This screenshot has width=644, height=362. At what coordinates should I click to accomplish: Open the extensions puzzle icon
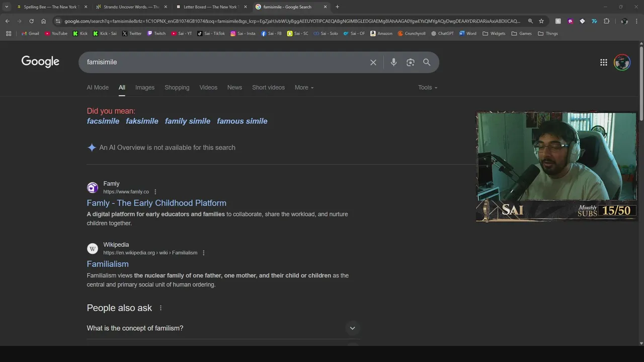click(x=606, y=21)
